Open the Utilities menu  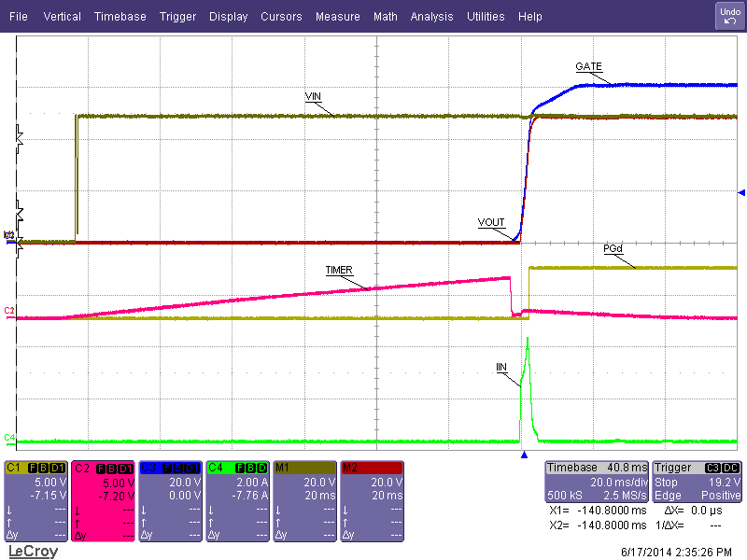coord(486,17)
